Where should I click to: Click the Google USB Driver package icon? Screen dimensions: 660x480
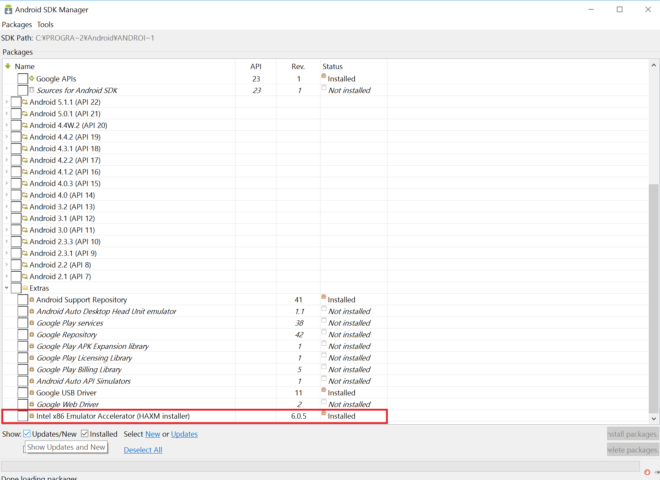pyautogui.click(x=32, y=393)
